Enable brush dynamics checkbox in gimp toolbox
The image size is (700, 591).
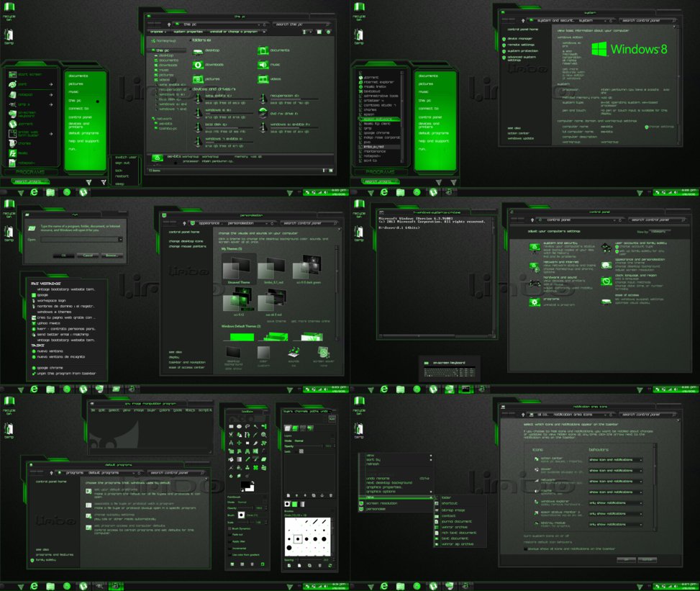(230, 528)
